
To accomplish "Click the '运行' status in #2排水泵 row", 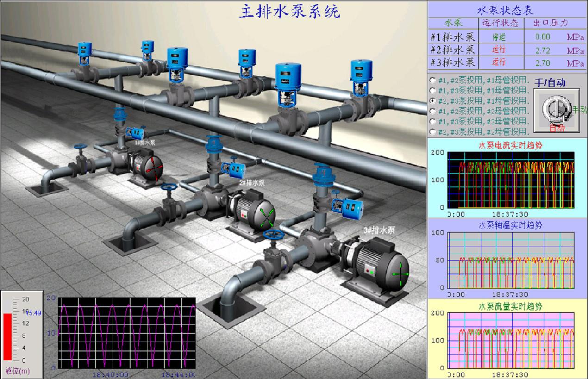I will [x=499, y=50].
